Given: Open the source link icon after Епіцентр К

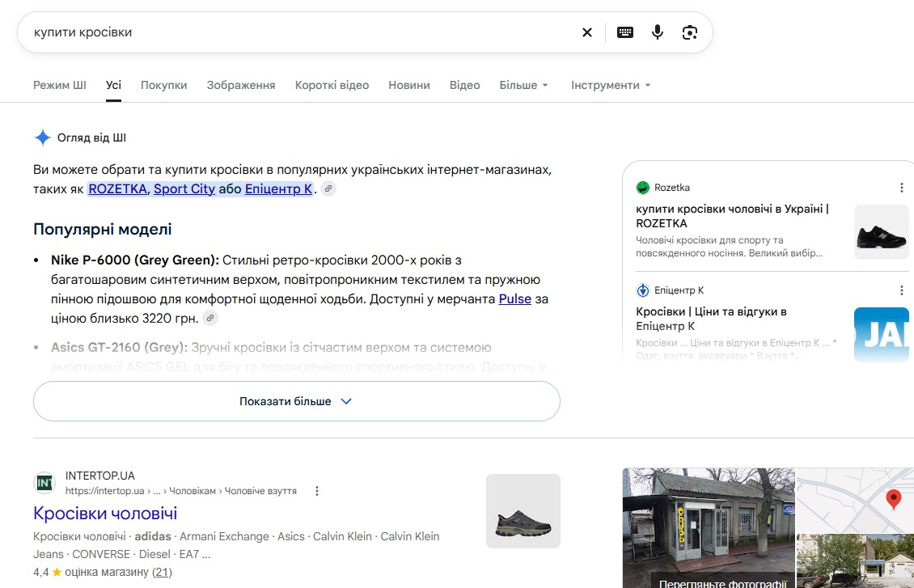Looking at the screenshot, I should pyautogui.click(x=328, y=188).
